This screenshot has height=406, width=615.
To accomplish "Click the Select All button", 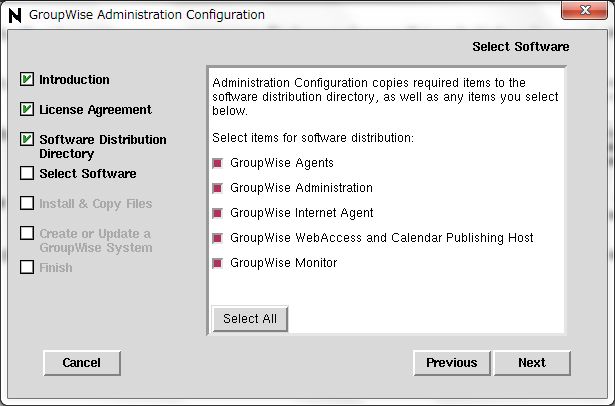I will 250,319.
